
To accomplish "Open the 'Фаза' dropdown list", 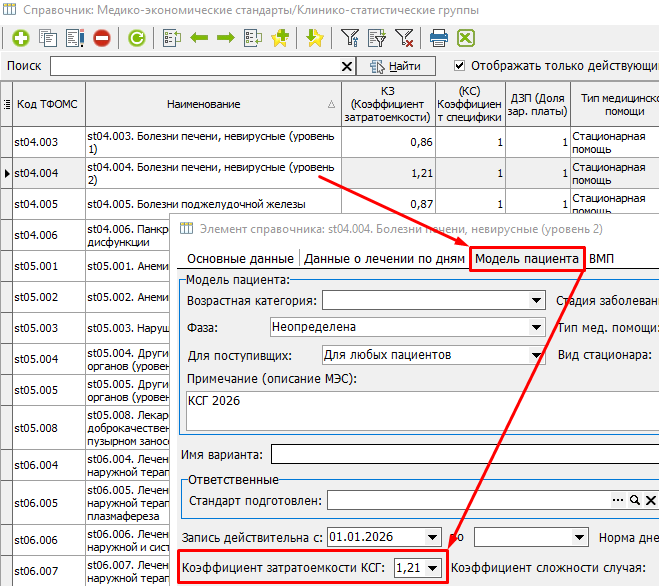I will click(x=536, y=327).
